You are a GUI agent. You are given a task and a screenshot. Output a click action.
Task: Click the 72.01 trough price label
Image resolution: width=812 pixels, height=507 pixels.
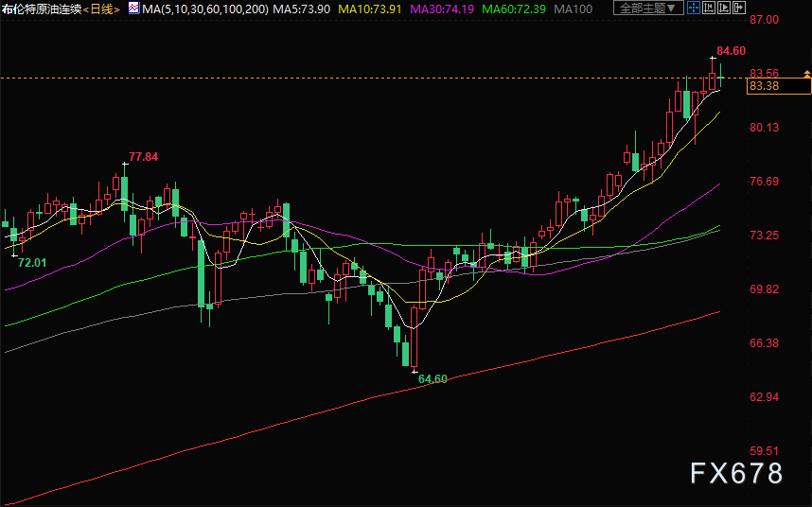click(32, 263)
